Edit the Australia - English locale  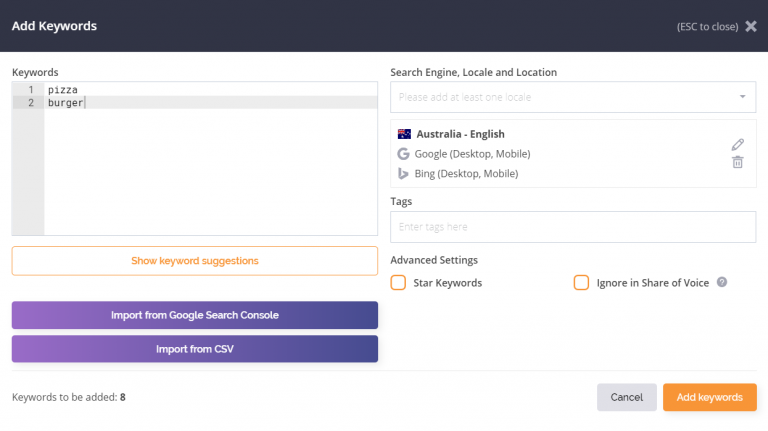click(x=738, y=144)
